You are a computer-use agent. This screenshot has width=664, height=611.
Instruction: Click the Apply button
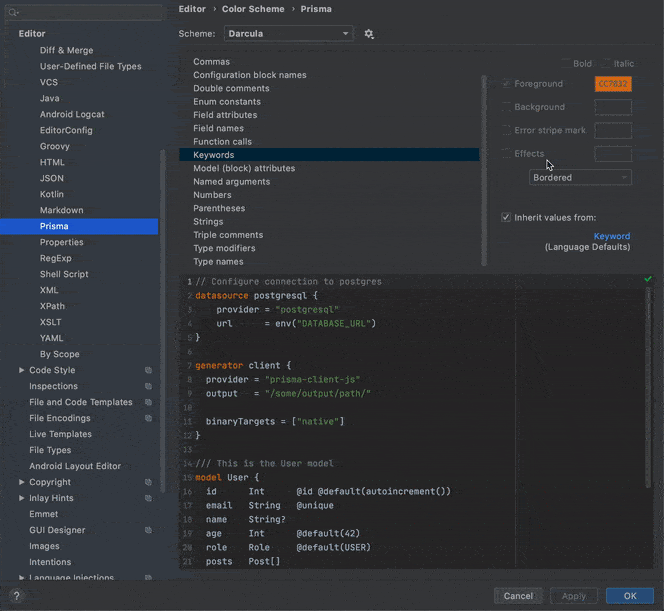pyautogui.click(x=574, y=596)
